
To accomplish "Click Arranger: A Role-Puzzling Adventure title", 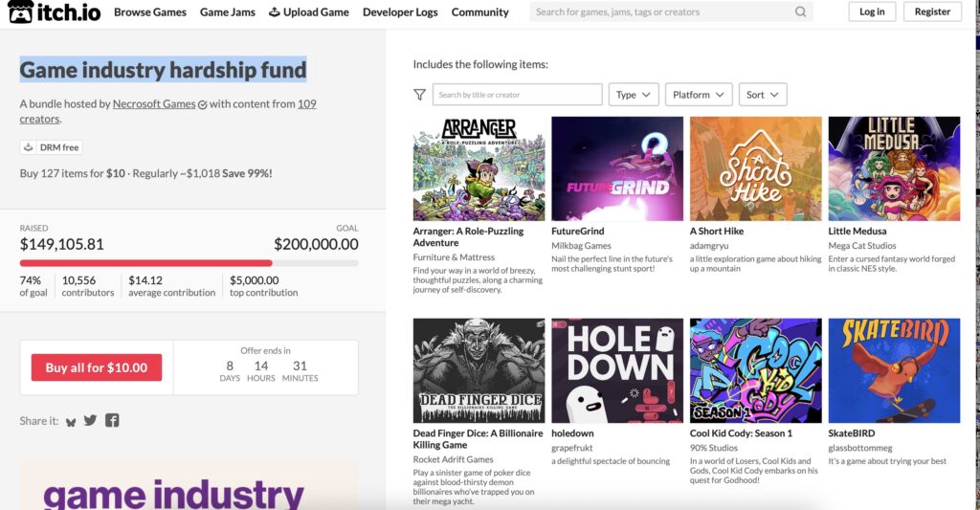I will coord(468,237).
